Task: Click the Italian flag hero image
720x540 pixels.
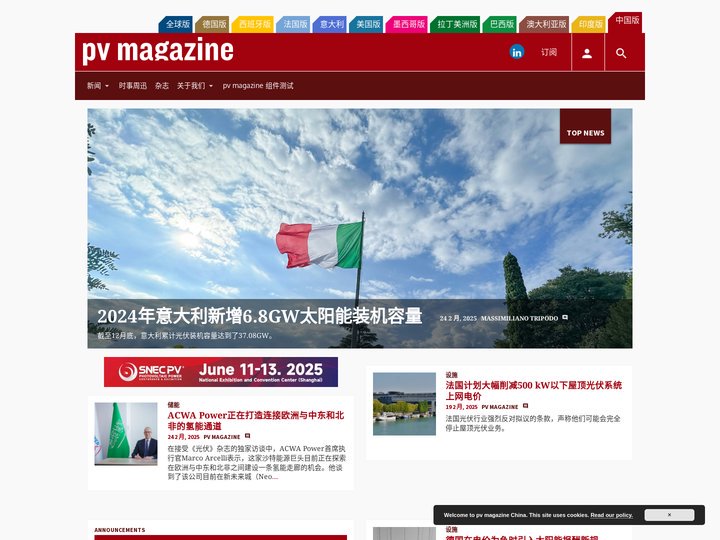Action: [360, 228]
